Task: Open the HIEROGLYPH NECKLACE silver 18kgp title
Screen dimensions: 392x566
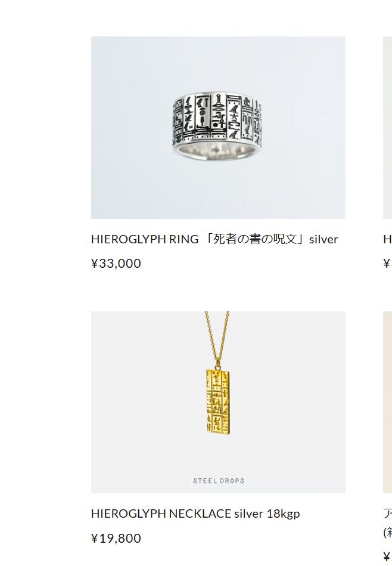Action: coord(195,514)
